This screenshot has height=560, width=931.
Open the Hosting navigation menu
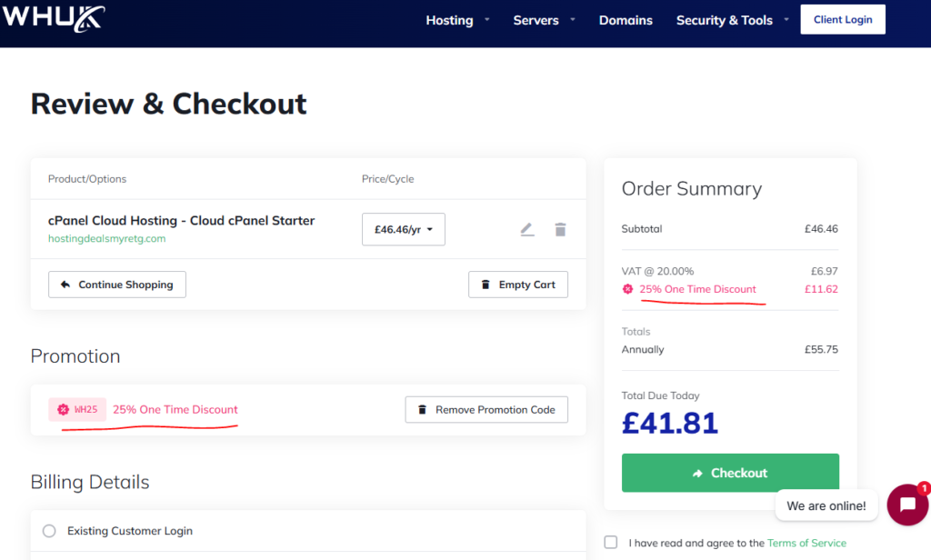(x=449, y=20)
